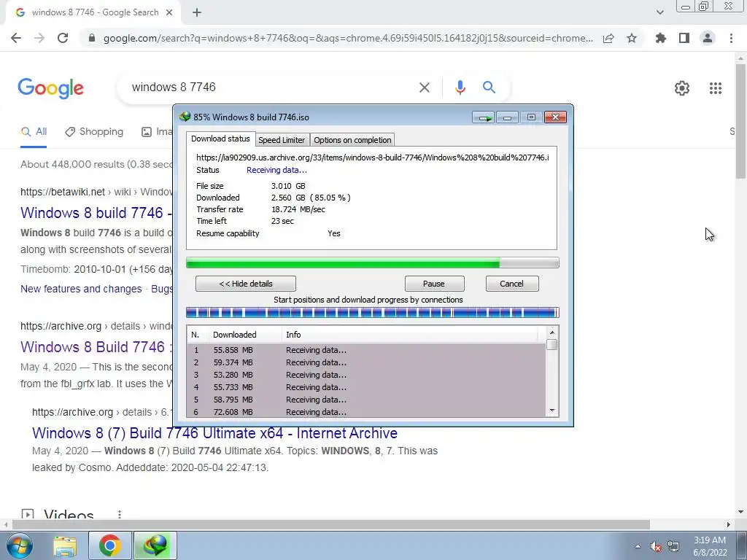Screen dimensions: 747x560
Task: Click the Chrome forward arrow
Action: click(x=39, y=38)
